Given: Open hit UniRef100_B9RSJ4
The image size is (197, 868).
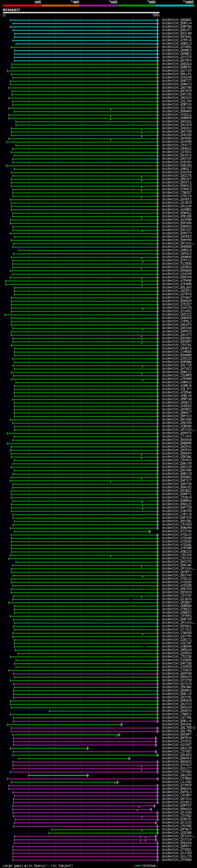Looking at the screenshot, I should [177, 23].
